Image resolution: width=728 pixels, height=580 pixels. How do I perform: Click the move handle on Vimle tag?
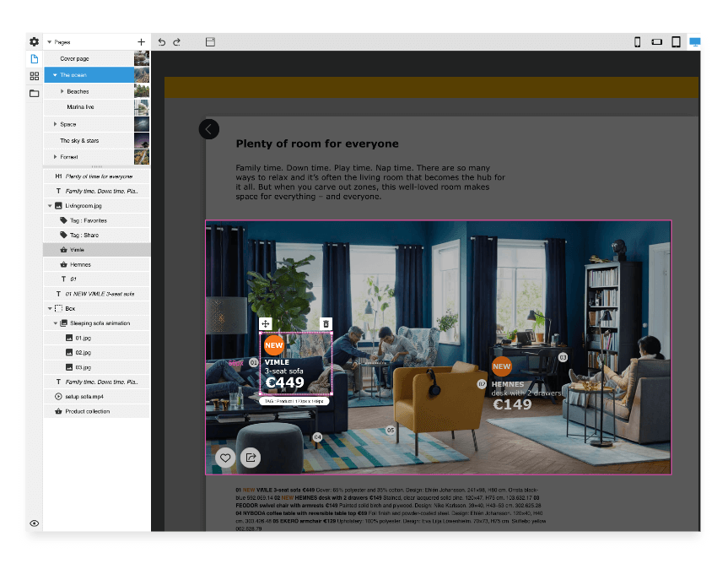(265, 324)
